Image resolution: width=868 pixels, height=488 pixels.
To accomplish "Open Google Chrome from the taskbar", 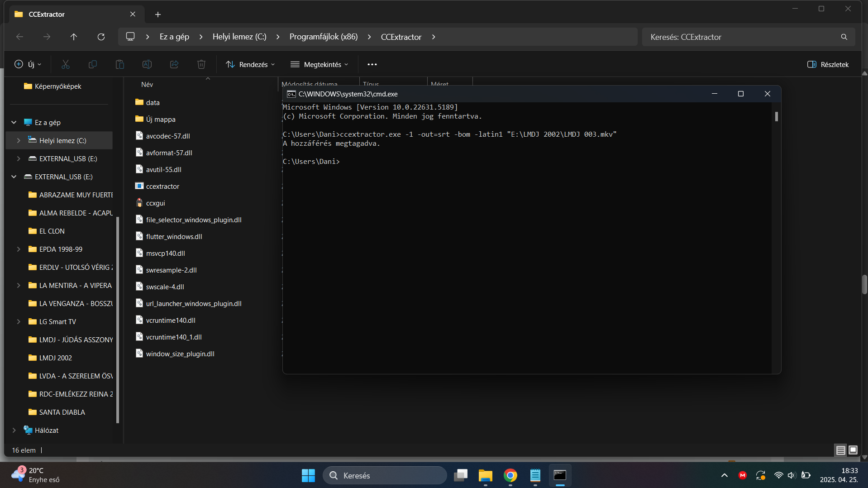I will (510, 475).
